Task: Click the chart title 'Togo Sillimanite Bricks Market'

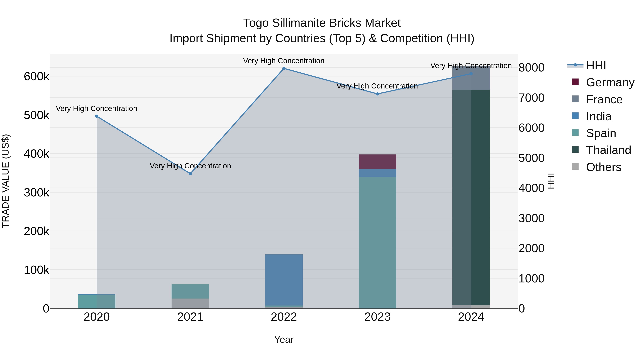Action: click(322, 23)
